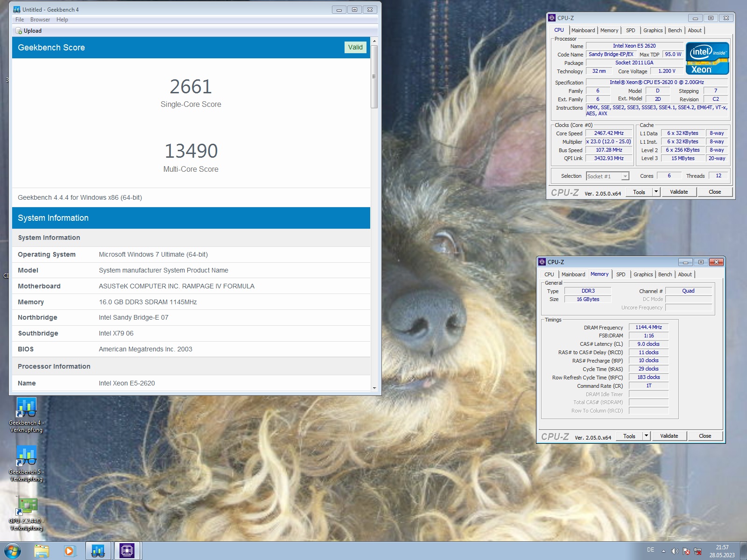Open the Action Center flag icon in the tray
The width and height of the screenshot is (747, 560).
tap(686, 551)
